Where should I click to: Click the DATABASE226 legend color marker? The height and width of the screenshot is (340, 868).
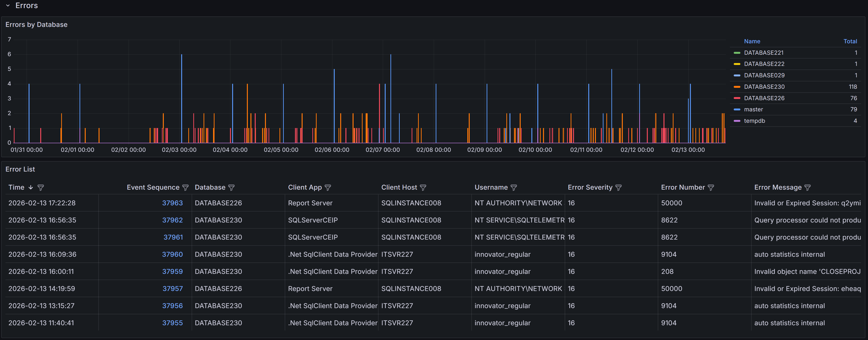pyautogui.click(x=737, y=98)
